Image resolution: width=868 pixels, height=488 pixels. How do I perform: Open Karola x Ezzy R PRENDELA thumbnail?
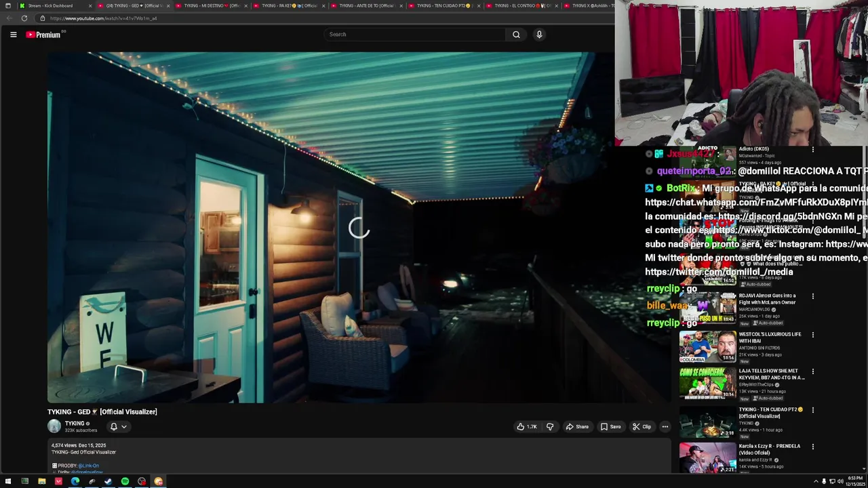[x=707, y=458]
